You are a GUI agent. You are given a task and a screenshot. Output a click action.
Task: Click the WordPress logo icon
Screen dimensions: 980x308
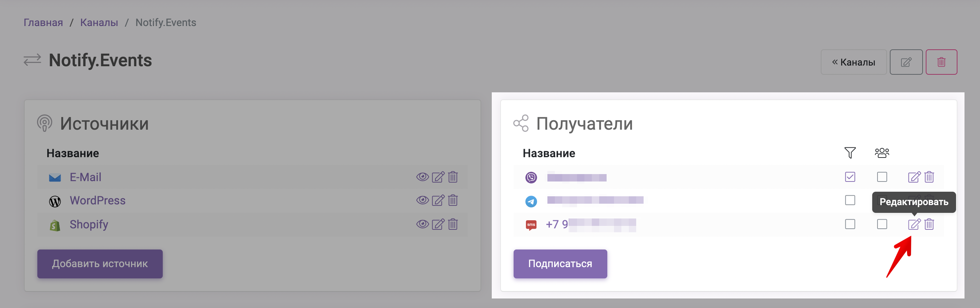pyautogui.click(x=55, y=202)
